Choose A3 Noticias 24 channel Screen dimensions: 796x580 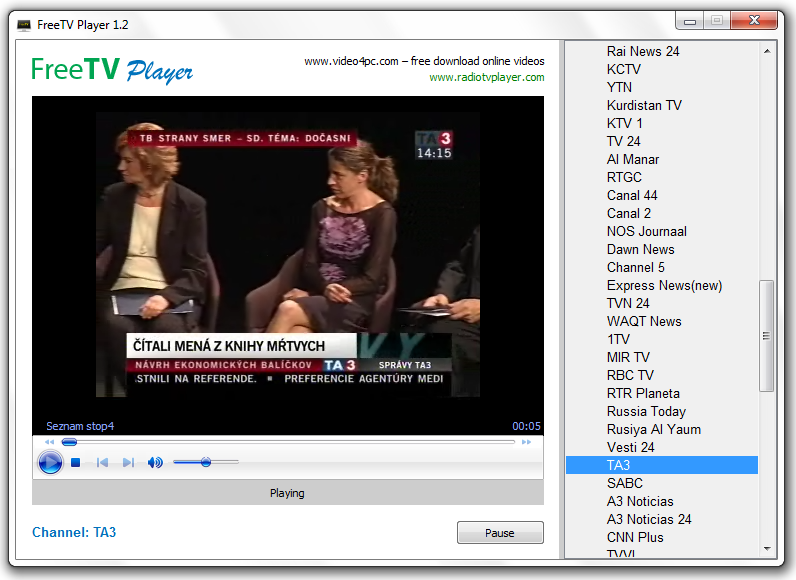pos(661,520)
